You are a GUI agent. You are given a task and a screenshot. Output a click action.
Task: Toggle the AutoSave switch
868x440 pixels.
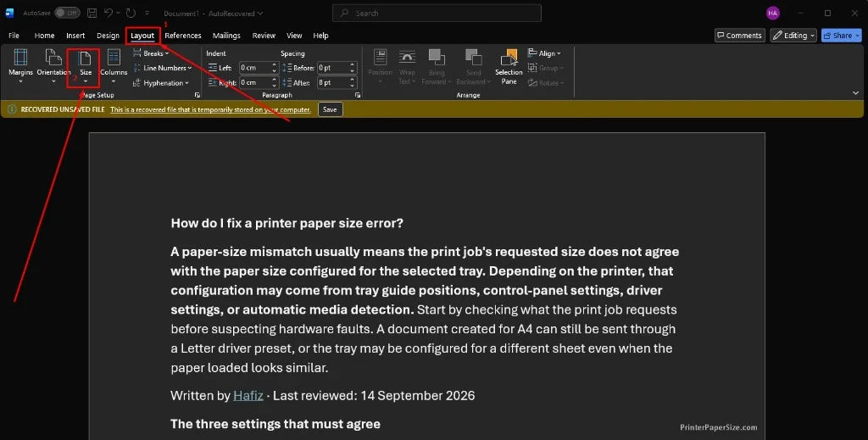pos(67,13)
